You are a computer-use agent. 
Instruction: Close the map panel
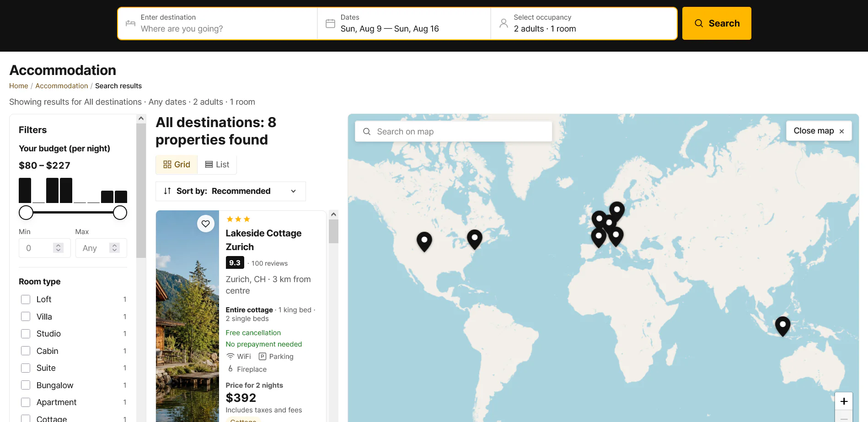point(819,131)
